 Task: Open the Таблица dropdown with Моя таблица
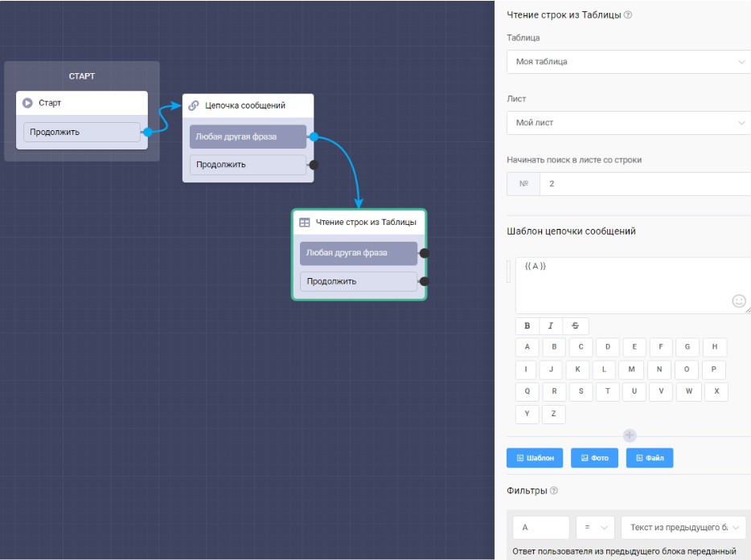[x=628, y=62]
